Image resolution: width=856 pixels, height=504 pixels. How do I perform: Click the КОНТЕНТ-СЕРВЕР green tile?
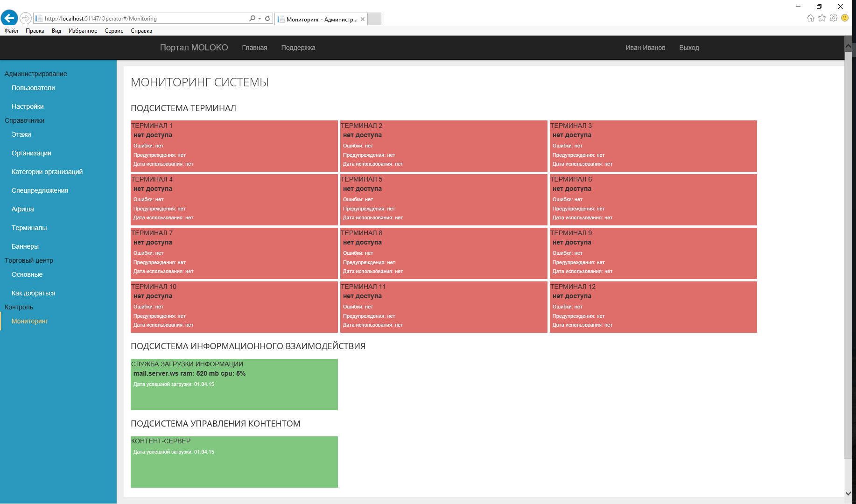click(x=234, y=462)
